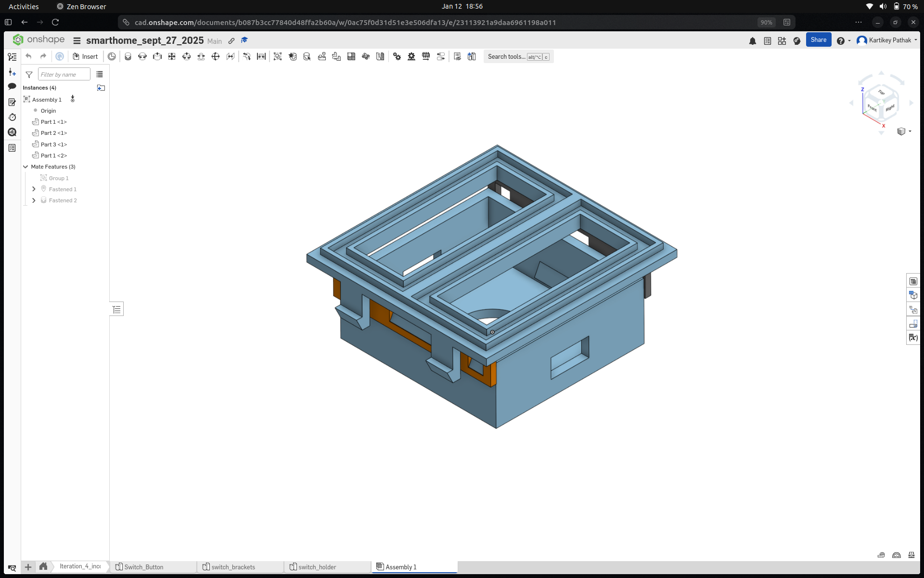
Task: Open the comments panel
Action: click(x=12, y=85)
